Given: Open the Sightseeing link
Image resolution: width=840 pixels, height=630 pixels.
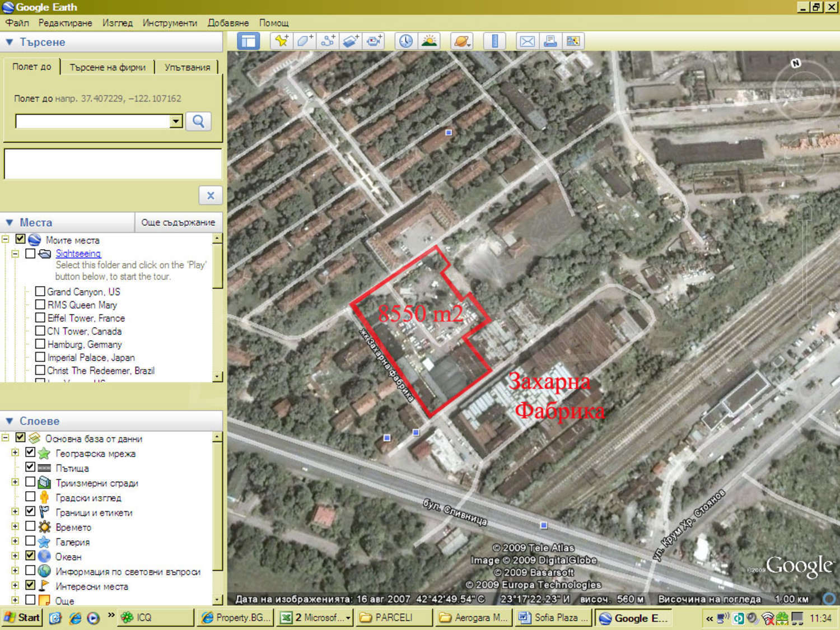Looking at the screenshot, I should click(78, 254).
